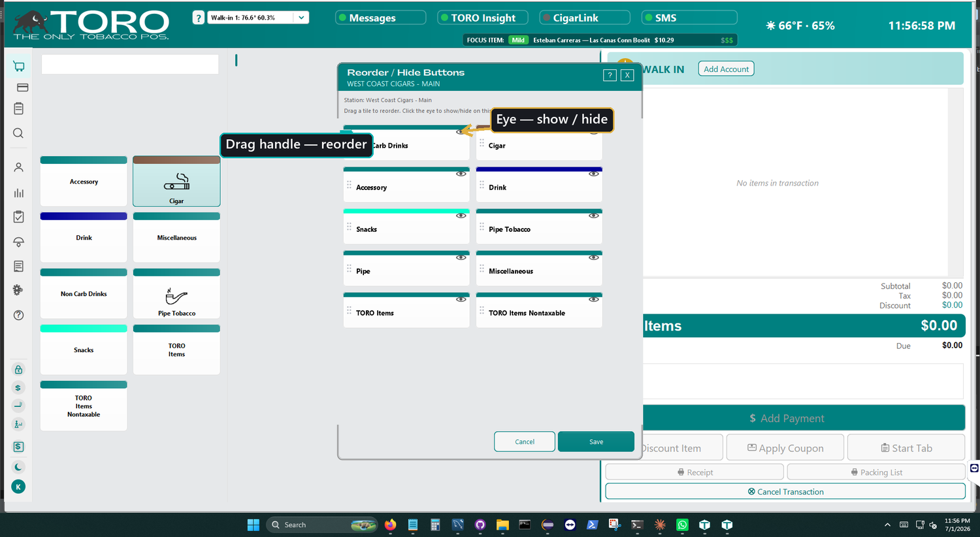Click the Add Payment button

[x=804, y=418]
